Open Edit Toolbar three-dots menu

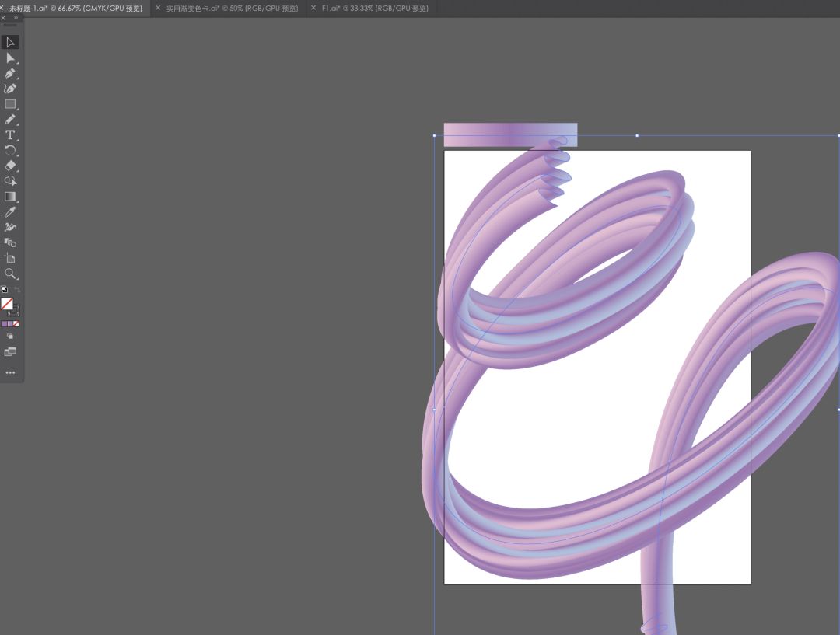[10, 372]
